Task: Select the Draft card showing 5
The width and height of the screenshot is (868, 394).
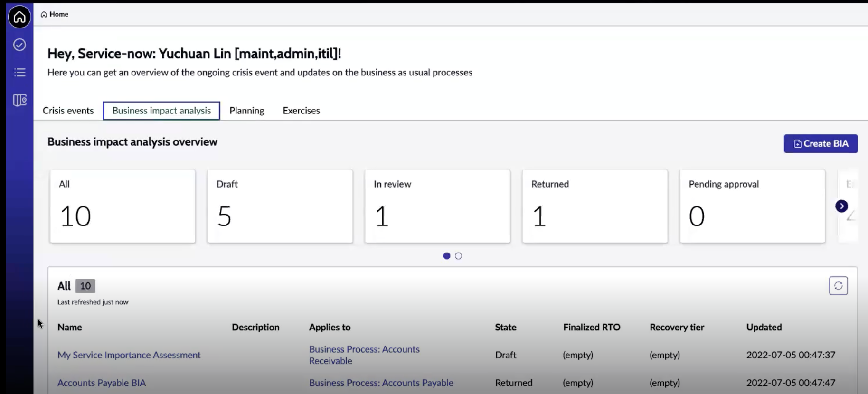Action: coord(280,206)
